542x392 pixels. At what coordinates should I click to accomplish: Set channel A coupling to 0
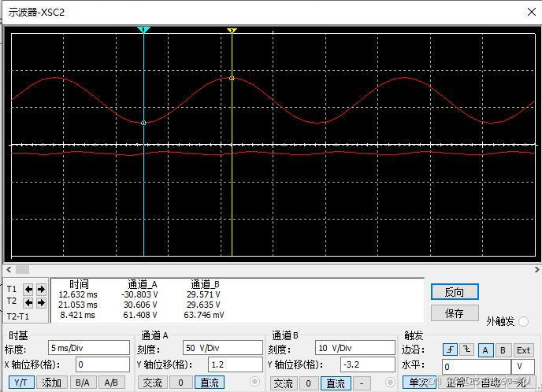point(180,383)
